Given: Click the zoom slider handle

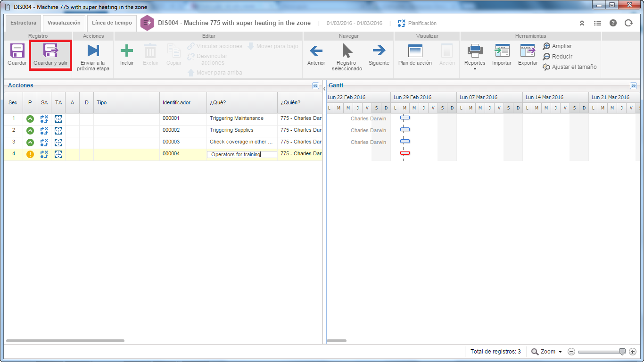Looking at the screenshot, I should pyautogui.click(x=622, y=352).
